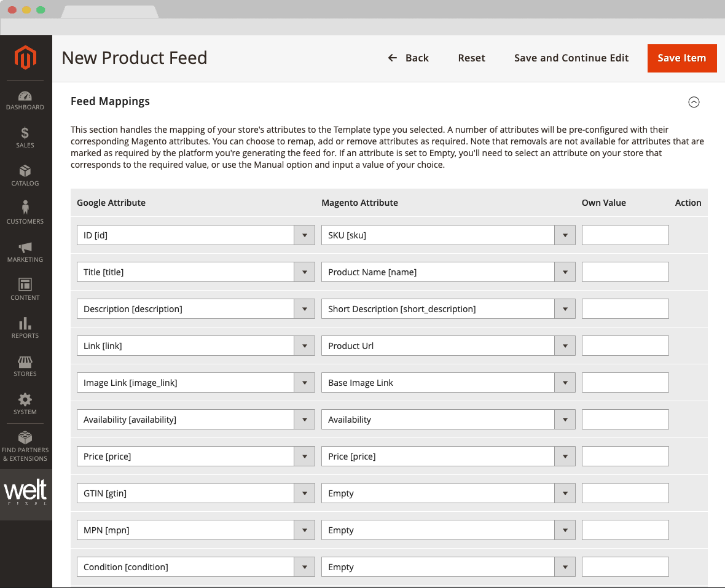Click Save and Continue Edit
725x588 pixels.
[571, 58]
